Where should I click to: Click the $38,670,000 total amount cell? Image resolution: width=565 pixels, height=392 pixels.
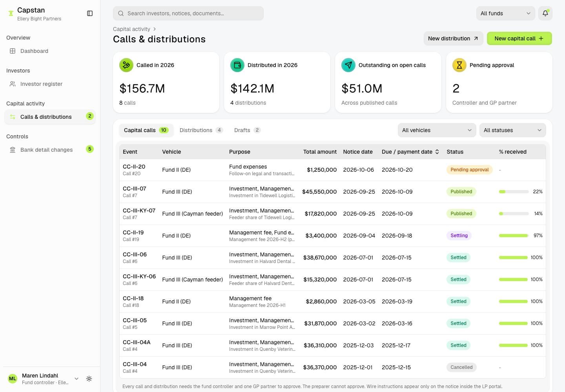coord(320,258)
